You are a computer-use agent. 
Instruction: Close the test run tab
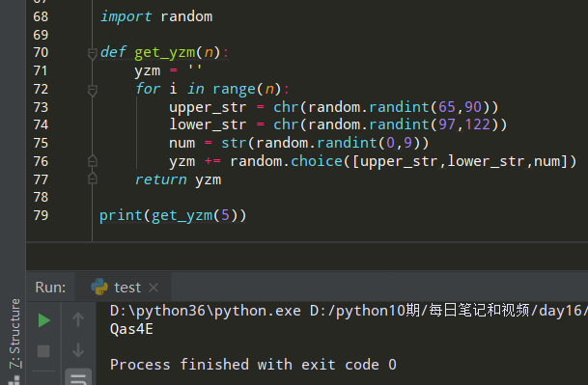(154, 288)
